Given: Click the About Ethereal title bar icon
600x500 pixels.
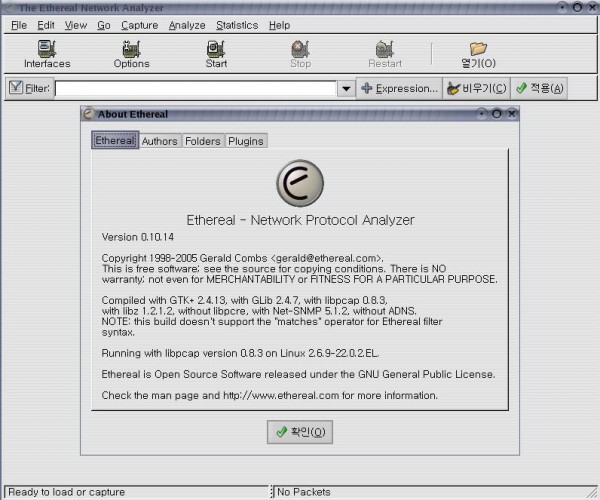Looking at the screenshot, I should [88, 114].
